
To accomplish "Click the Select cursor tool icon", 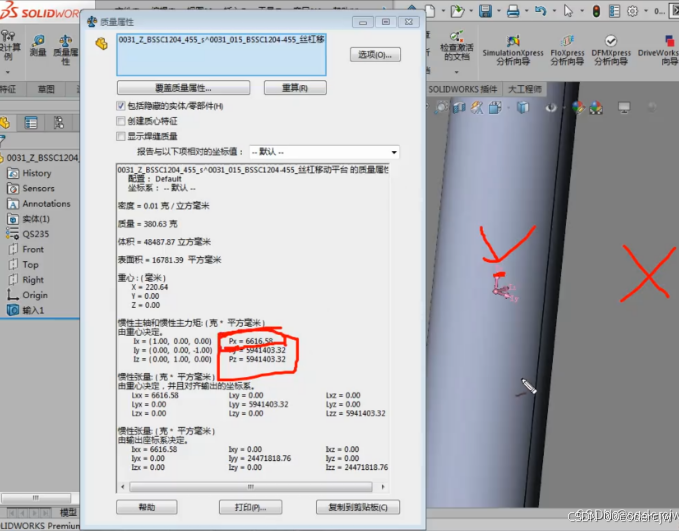I will (568, 10).
